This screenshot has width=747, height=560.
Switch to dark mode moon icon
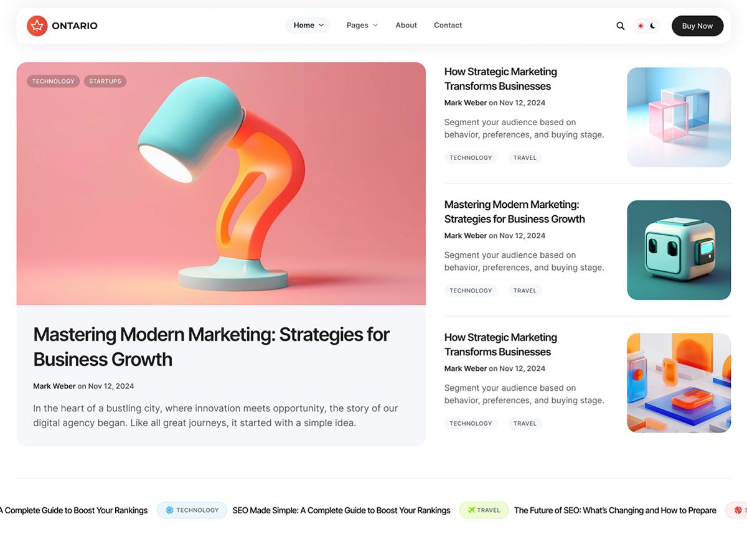[653, 26]
